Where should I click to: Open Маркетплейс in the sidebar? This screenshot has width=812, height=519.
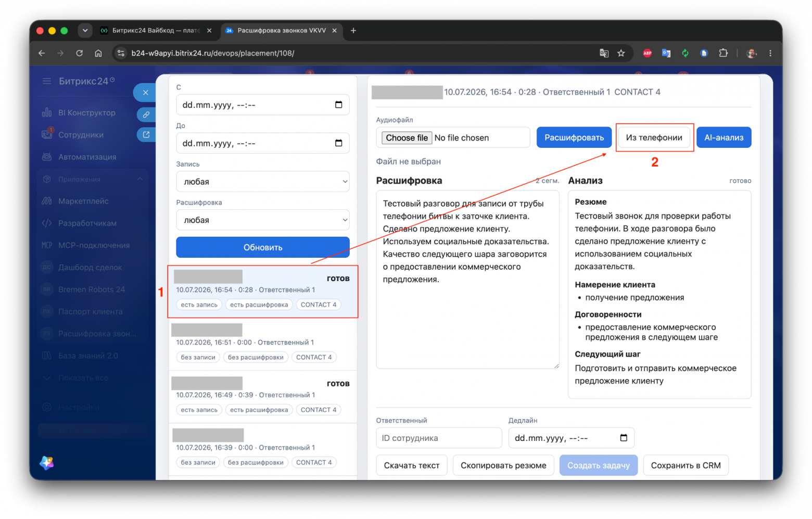[x=83, y=201]
